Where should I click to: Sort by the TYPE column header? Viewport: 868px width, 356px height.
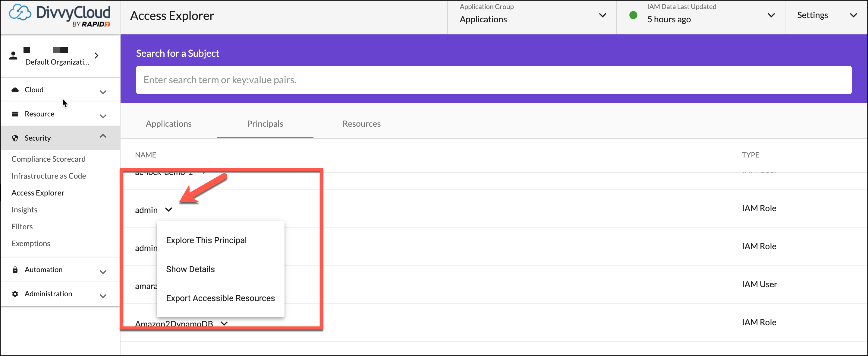tap(750, 155)
